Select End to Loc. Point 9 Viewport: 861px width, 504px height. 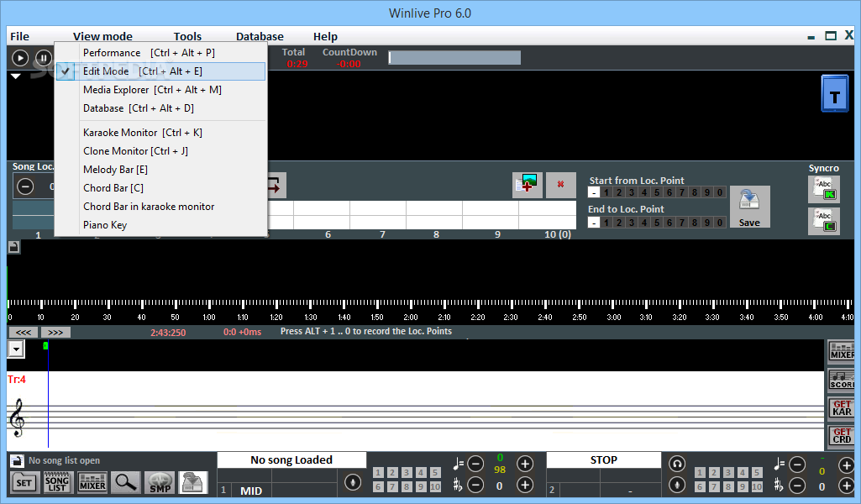click(707, 223)
